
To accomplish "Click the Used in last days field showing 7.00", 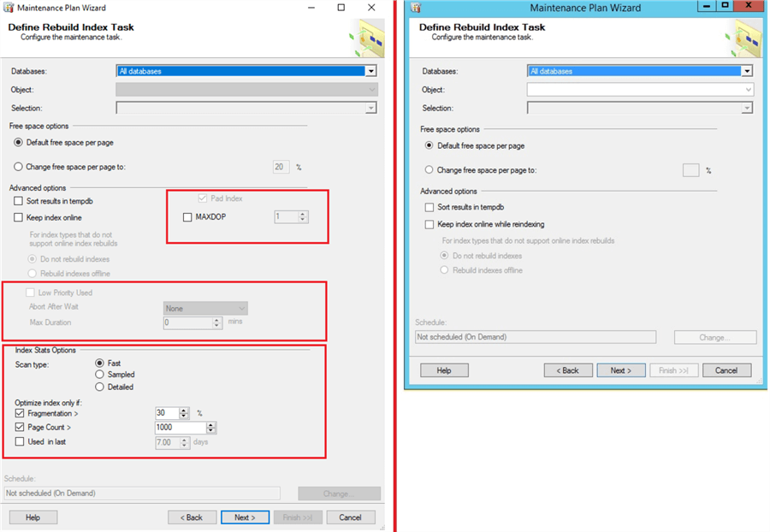I will 168,442.
